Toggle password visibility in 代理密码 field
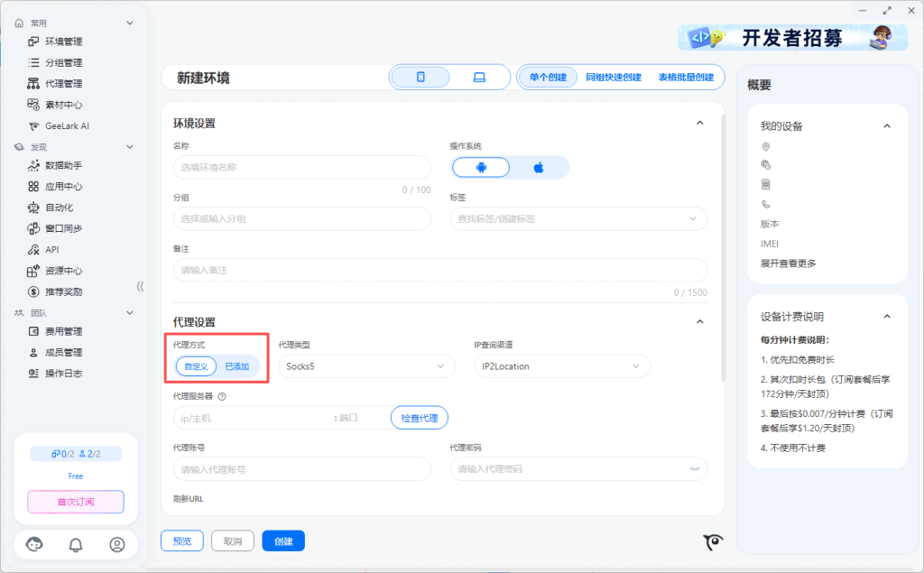This screenshot has height=573, width=924. tap(695, 469)
